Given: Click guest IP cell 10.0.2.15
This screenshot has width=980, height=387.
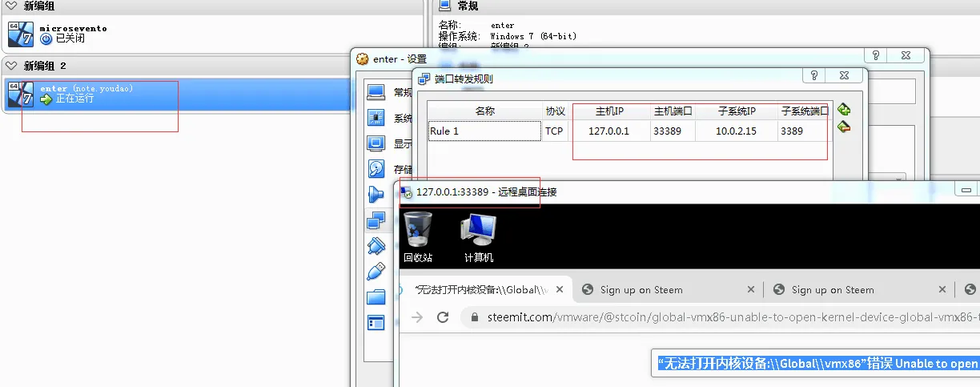Looking at the screenshot, I should coord(736,131).
